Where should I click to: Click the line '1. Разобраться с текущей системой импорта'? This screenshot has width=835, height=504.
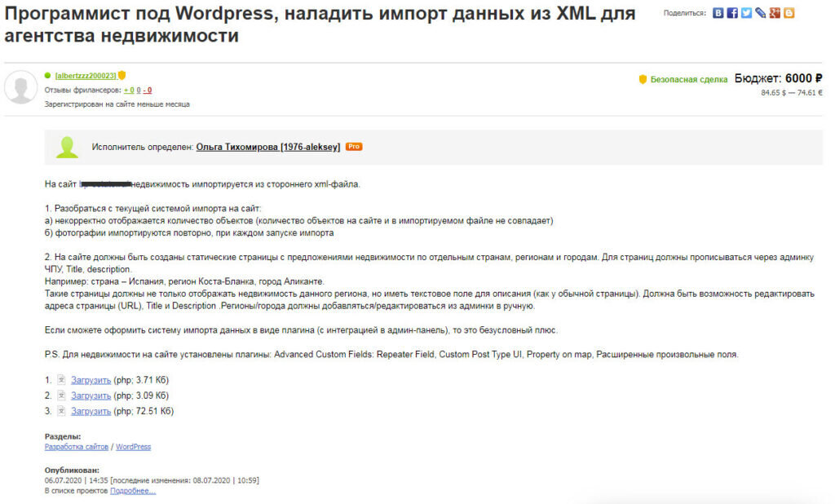(152, 208)
